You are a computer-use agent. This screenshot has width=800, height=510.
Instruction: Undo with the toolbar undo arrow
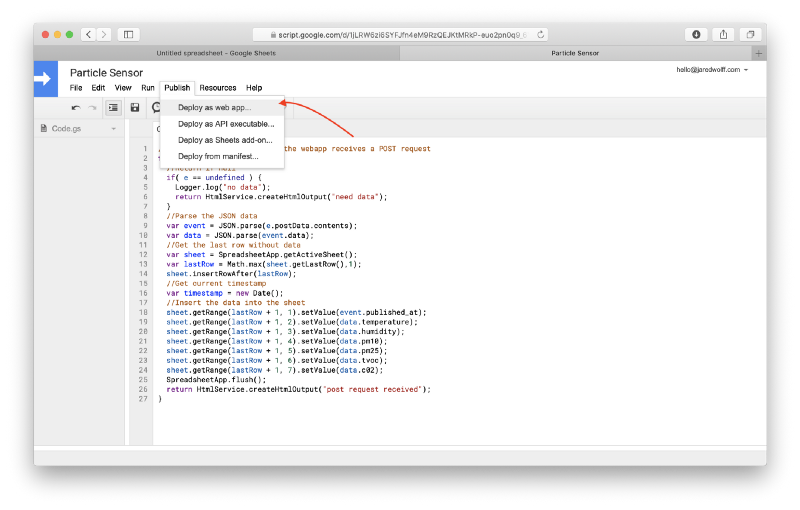(x=76, y=108)
